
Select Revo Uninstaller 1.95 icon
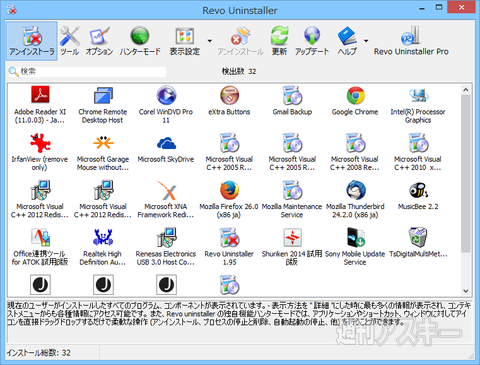tap(229, 237)
